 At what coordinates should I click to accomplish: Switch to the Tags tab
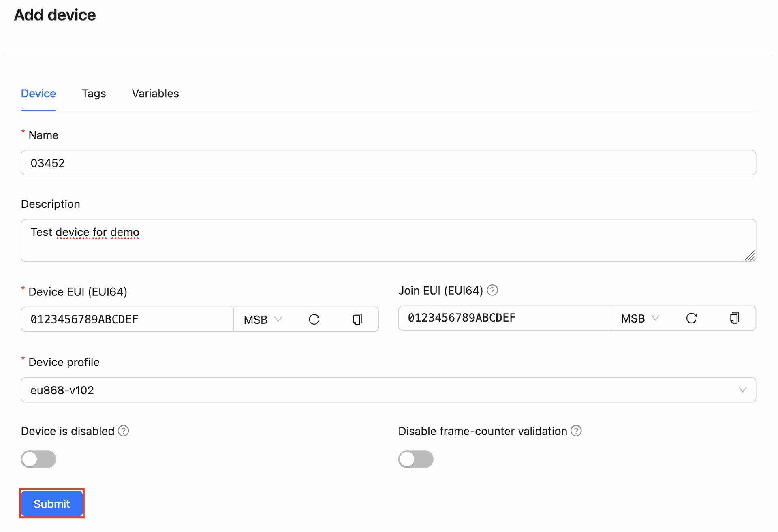(94, 94)
